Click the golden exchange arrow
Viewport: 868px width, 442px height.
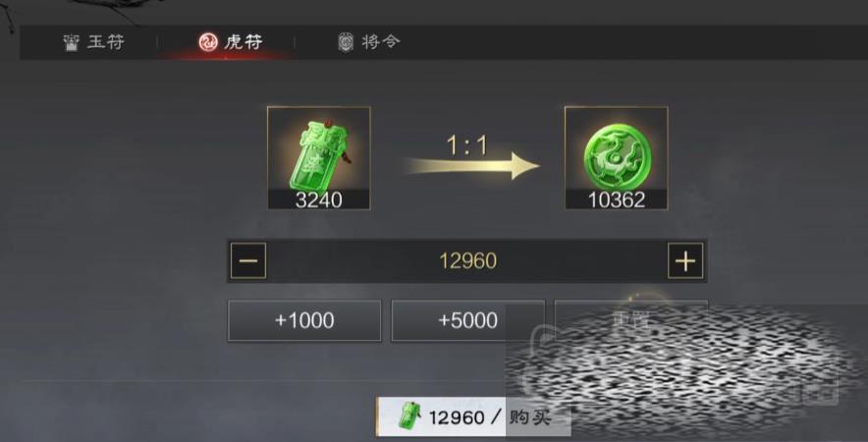471,166
